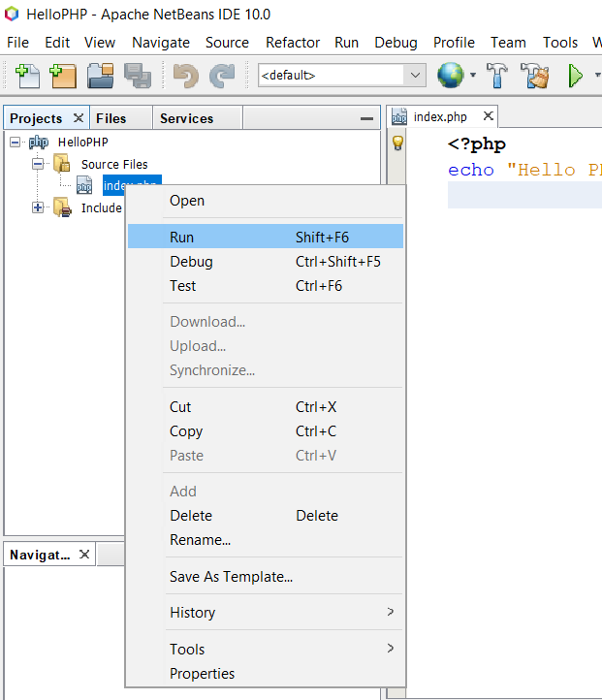Screen dimensions: 602x700
Task: Open the <default> configuration dropdown
Action: [x=415, y=75]
